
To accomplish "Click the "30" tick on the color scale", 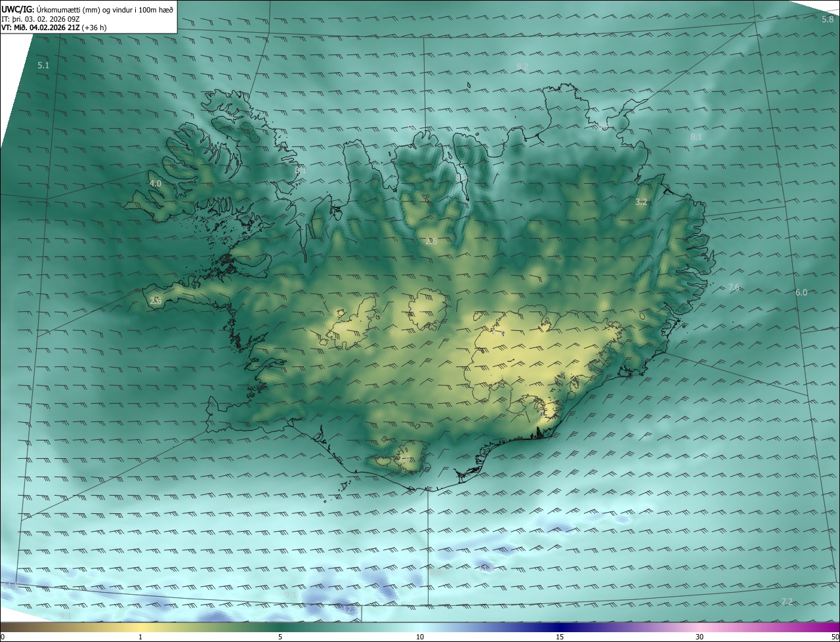I will tap(700, 637).
